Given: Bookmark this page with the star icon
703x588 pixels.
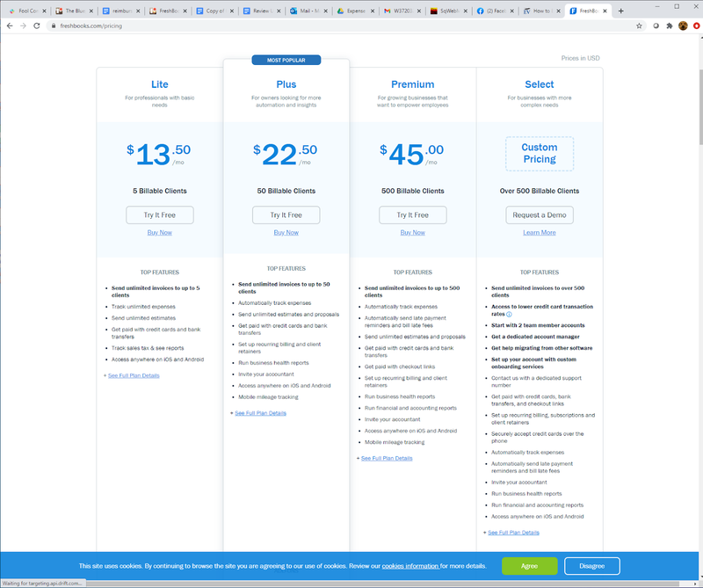Looking at the screenshot, I should (639, 26).
